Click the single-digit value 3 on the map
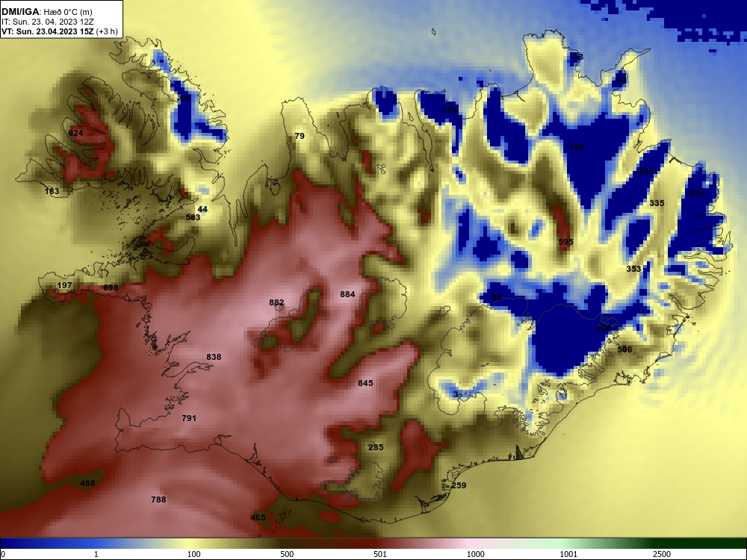The image size is (747, 560). 456,394
